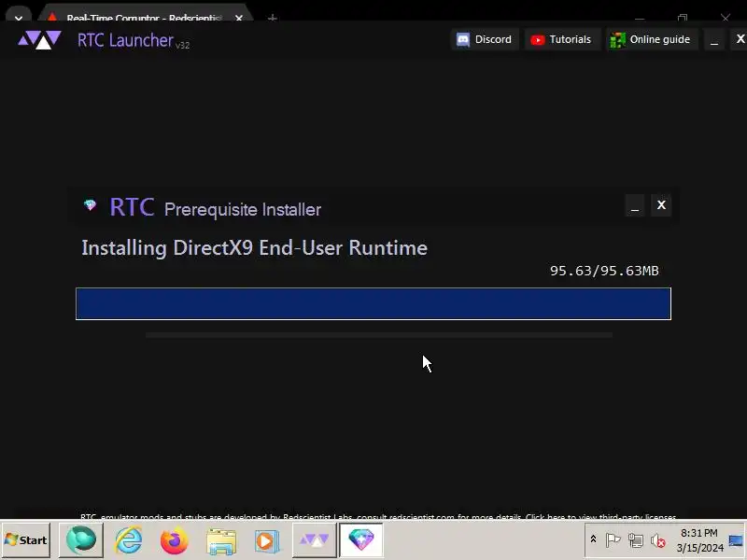The height and width of the screenshot is (560, 747).
Task: Open the Tutorials YouTube link
Action: (561, 39)
